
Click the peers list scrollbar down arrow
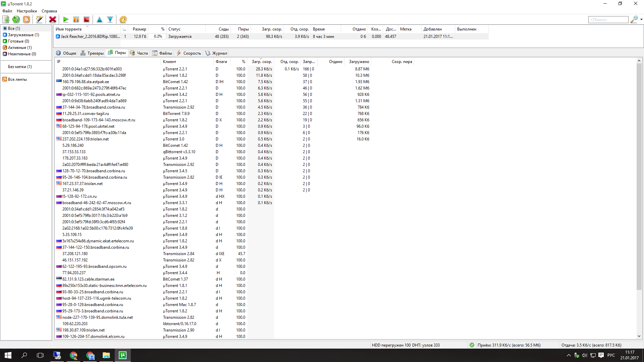[x=639, y=336]
